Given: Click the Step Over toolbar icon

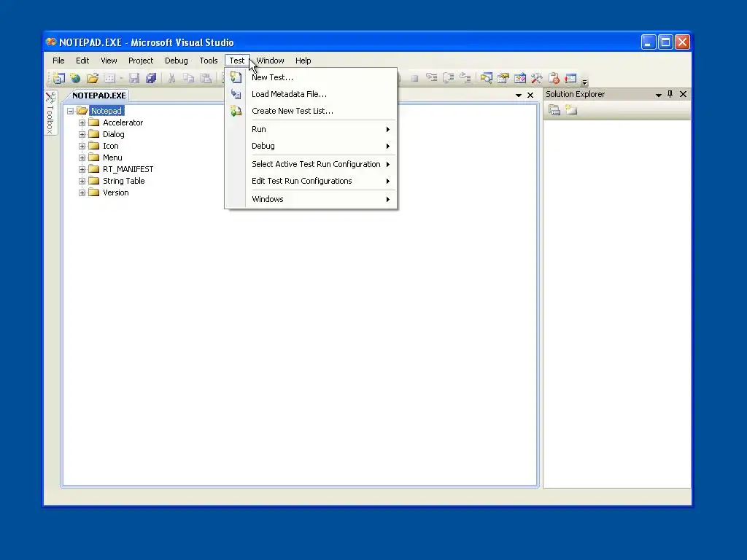Looking at the screenshot, I should [449, 77].
